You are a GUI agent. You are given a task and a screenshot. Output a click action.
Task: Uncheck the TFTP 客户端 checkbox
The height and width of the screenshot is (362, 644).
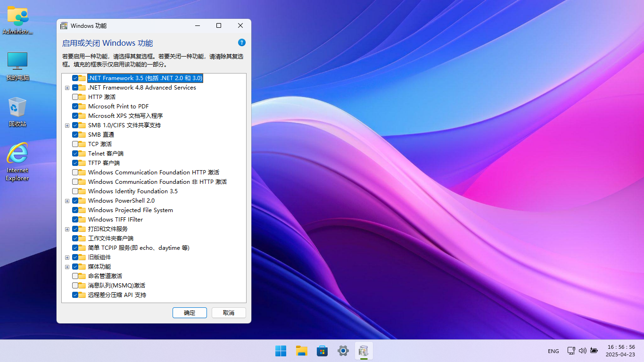pos(75,163)
